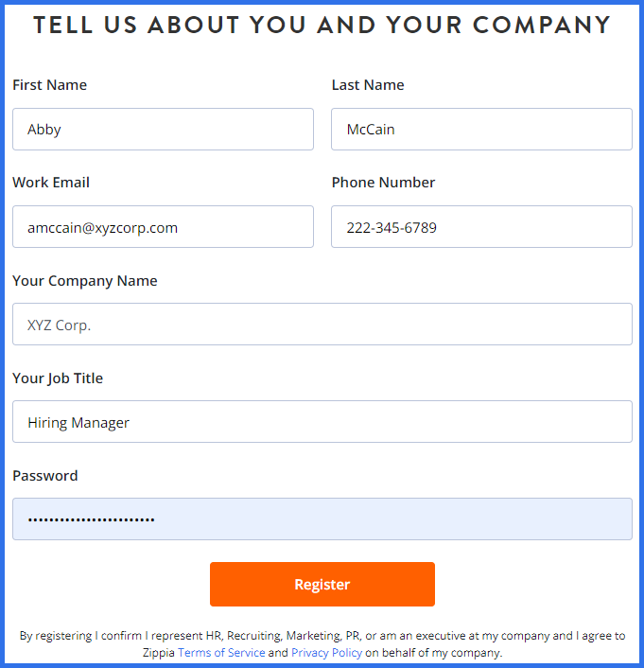644x668 pixels.
Task: Focus the Your Company Name input
Action: (322, 325)
